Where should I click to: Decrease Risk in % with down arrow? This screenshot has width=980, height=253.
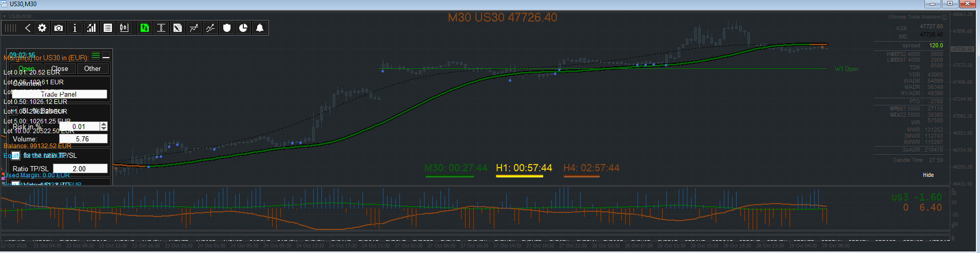point(104,129)
